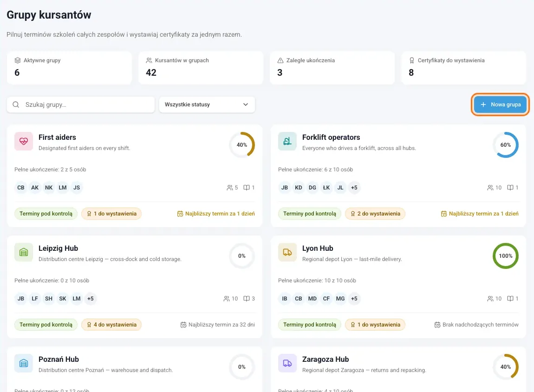Viewport: 534px width, 392px height.
Task: Click the Grupy kursantów page heading
Action: click(x=49, y=15)
